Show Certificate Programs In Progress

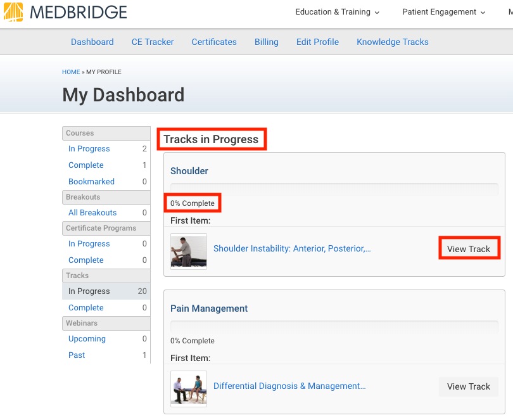pos(89,243)
